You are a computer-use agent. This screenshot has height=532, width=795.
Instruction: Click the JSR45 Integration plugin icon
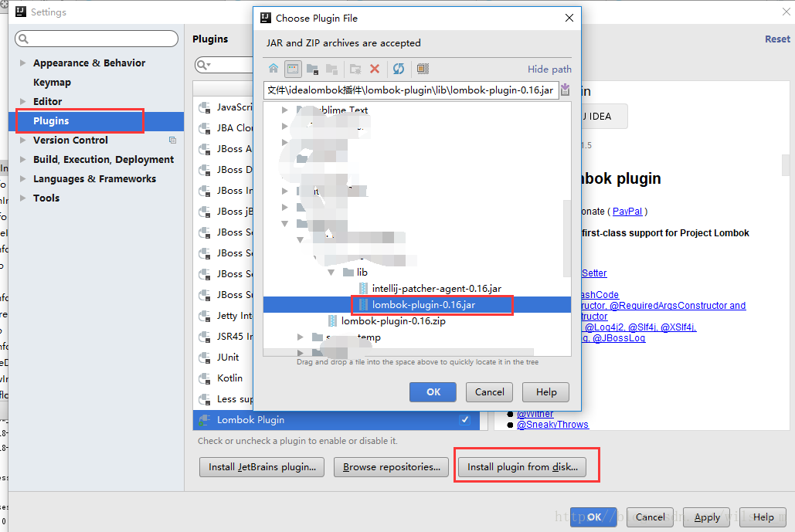pyautogui.click(x=204, y=337)
